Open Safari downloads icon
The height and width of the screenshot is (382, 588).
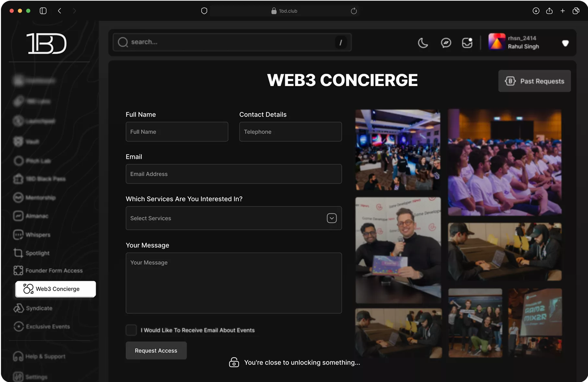tap(536, 11)
